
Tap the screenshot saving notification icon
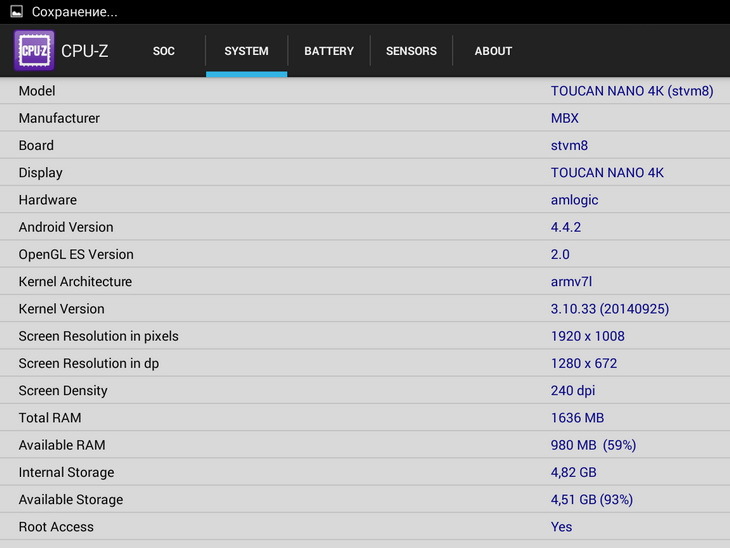(x=16, y=12)
